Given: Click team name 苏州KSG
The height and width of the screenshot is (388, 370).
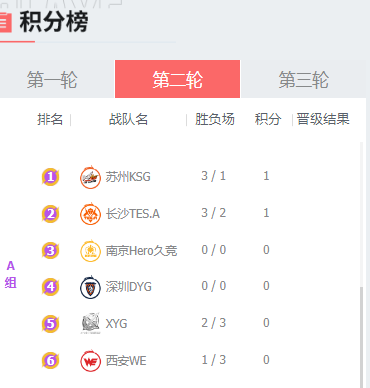Looking at the screenshot, I should (128, 177).
